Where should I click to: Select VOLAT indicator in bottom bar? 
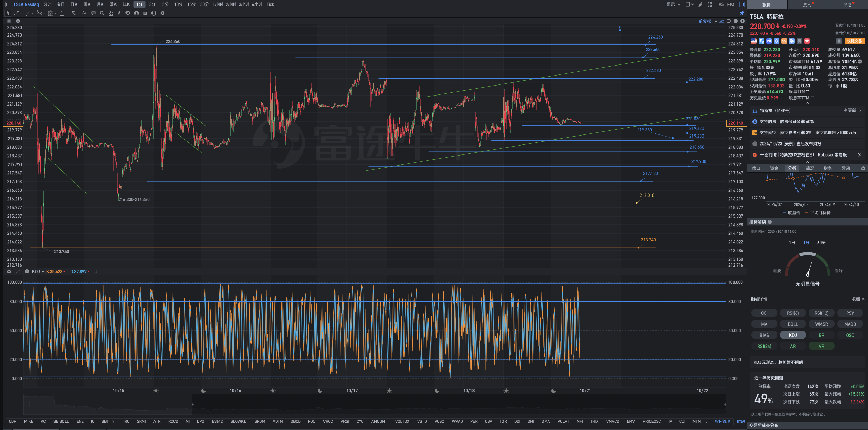click(563, 421)
